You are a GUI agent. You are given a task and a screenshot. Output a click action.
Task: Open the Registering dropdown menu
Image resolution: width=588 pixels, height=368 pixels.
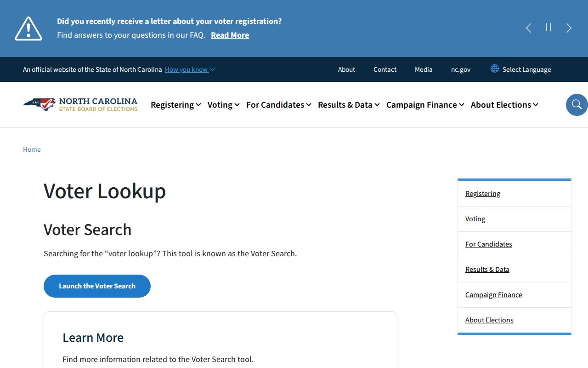tap(176, 105)
